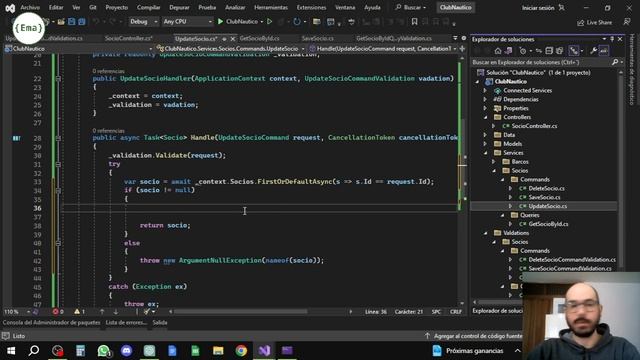This screenshot has width=640, height=360.
Task: Switch to SaveSocio.cs tab
Action: coord(318,39)
